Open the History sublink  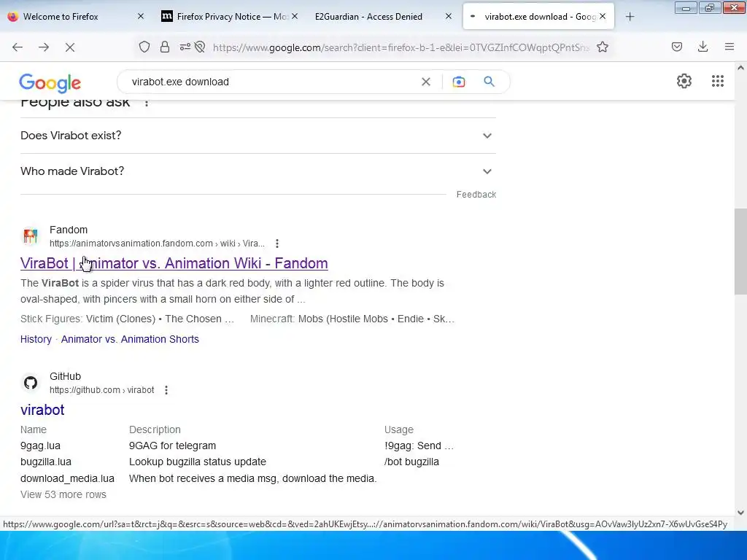tap(36, 340)
